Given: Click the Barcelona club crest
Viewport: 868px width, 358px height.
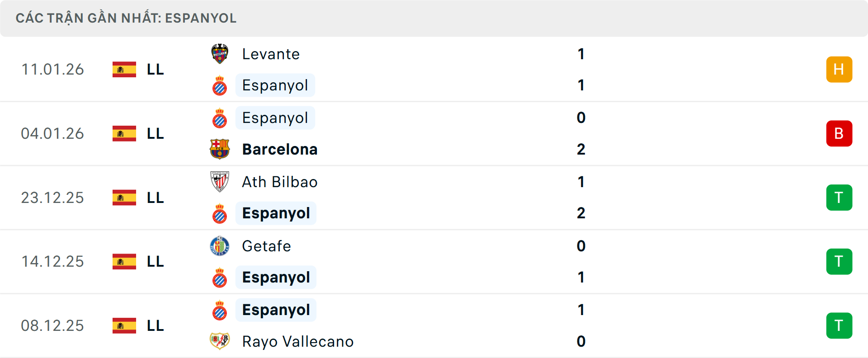Looking at the screenshot, I should 220,149.
